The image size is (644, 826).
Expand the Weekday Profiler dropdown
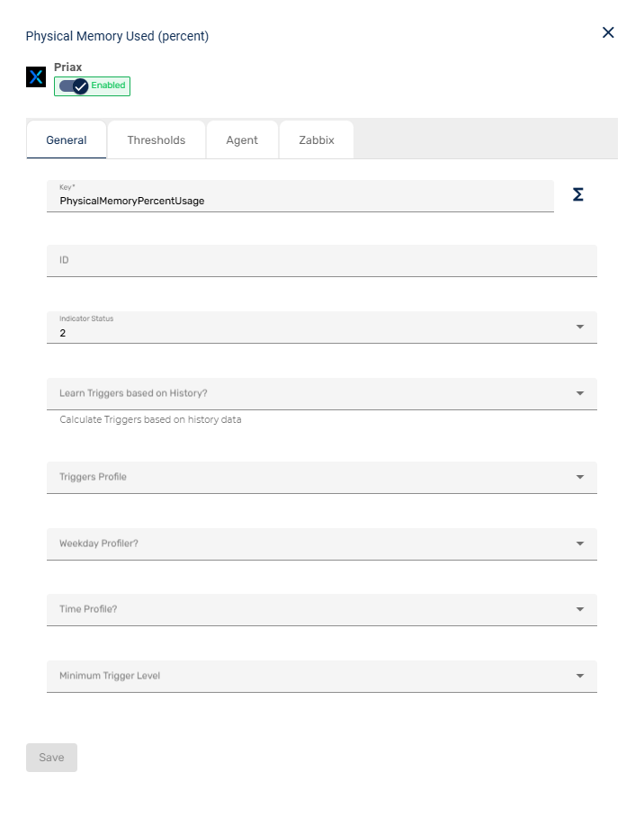point(321,543)
